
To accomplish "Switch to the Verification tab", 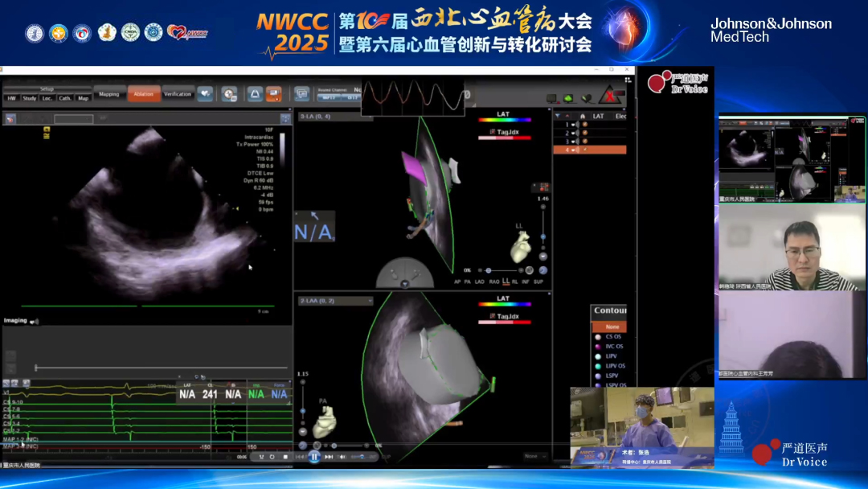I will pos(178,94).
